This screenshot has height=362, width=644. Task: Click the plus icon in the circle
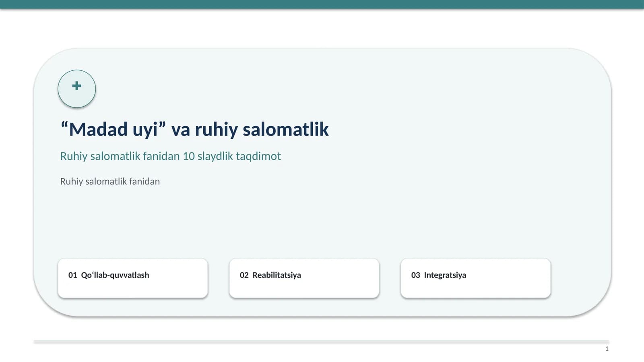[x=76, y=86]
